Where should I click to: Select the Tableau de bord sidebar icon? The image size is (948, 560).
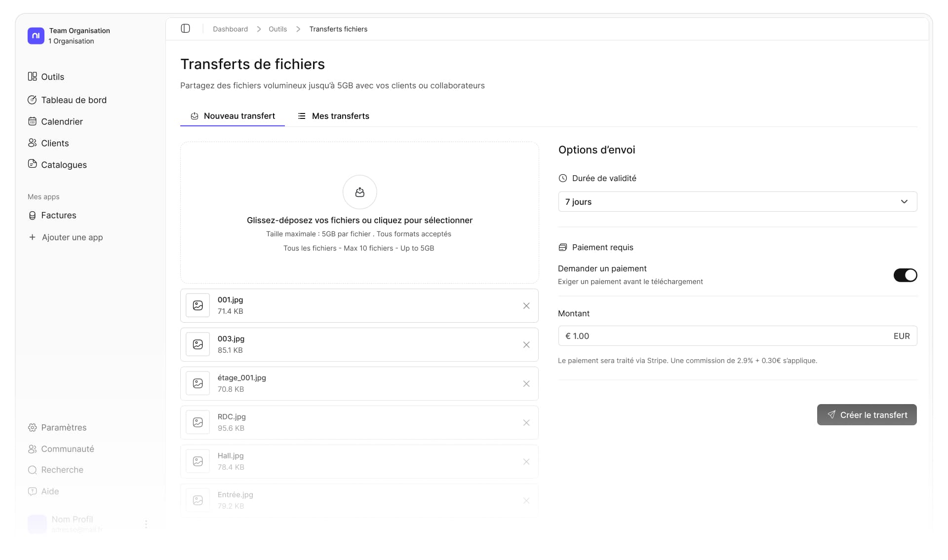tap(32, 100)
